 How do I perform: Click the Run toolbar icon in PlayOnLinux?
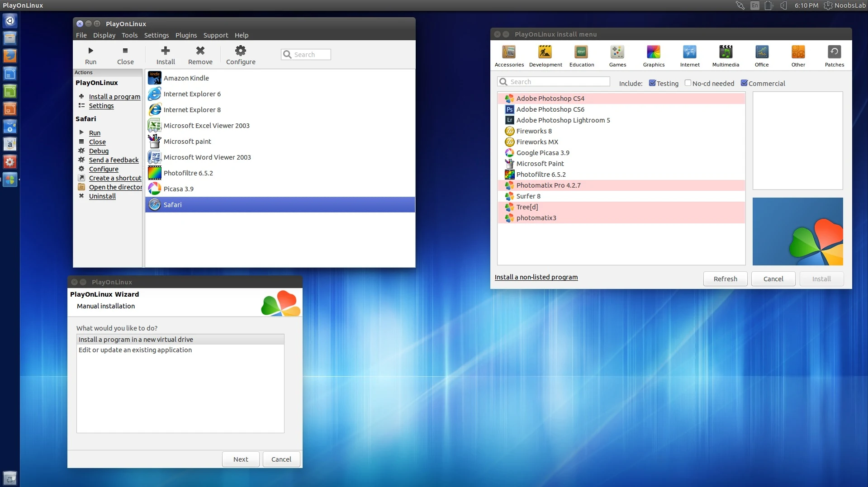[x=90, y=55]
